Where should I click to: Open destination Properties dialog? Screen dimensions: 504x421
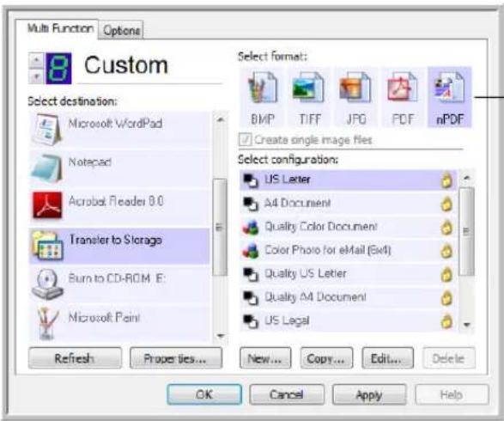[176, 358]
